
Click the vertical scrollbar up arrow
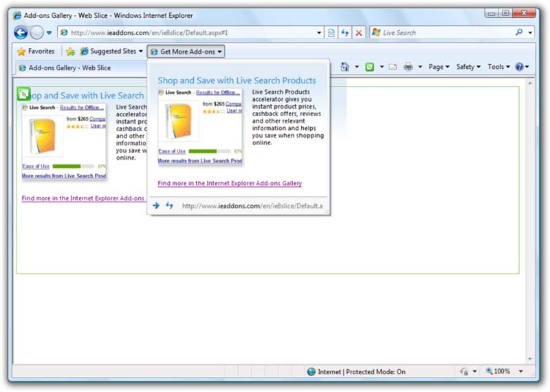coord(530,83)
